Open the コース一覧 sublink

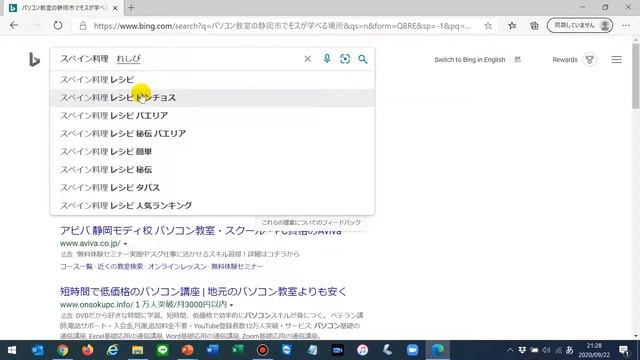(76, 267)
